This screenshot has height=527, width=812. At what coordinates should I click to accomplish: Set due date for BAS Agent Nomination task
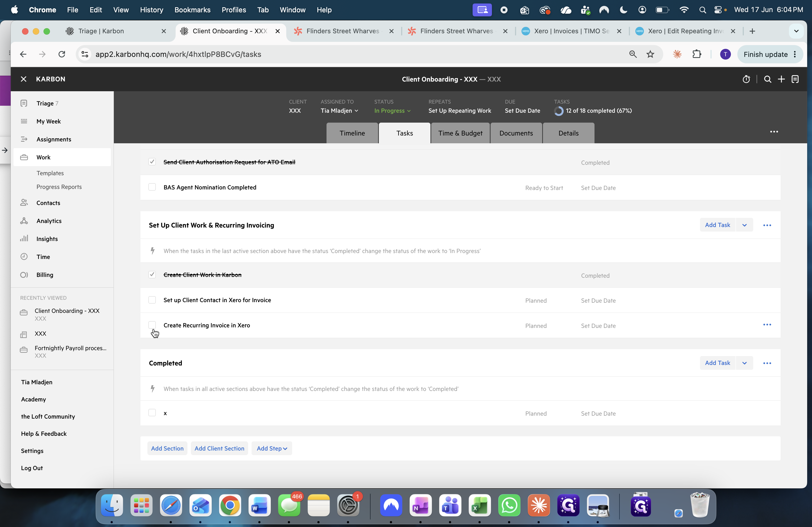598,188
